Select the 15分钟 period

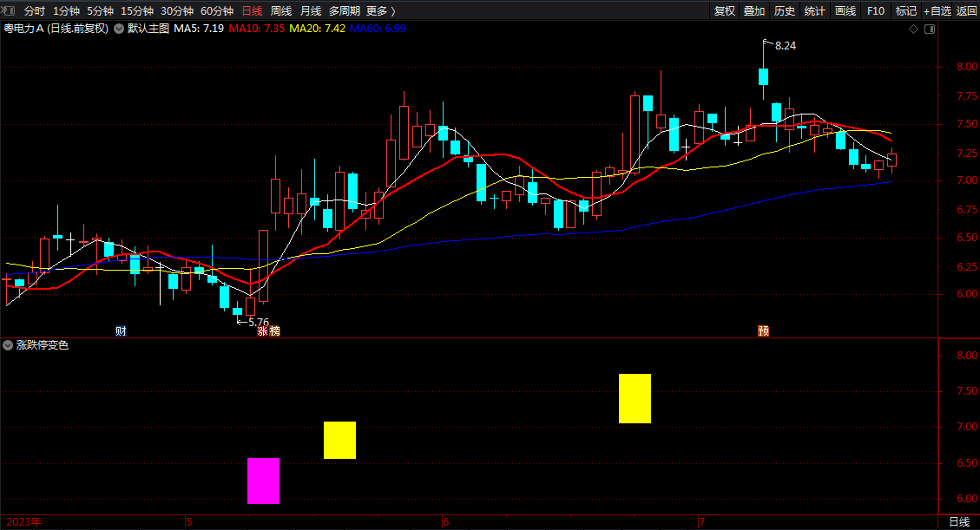point(137,10)
